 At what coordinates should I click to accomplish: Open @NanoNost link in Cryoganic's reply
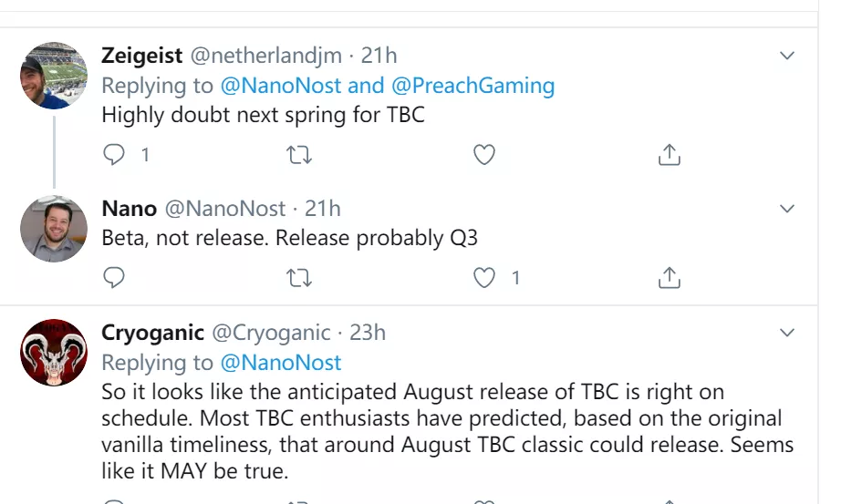click(x=280, y=363)
